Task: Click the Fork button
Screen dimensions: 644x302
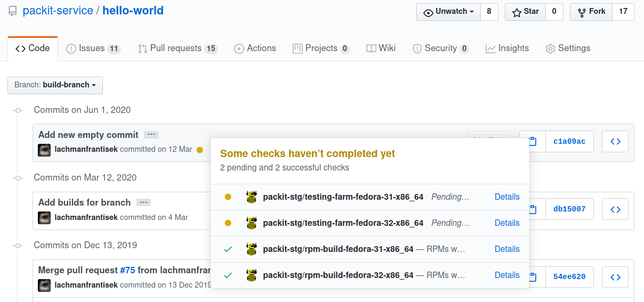Action: 591,12
